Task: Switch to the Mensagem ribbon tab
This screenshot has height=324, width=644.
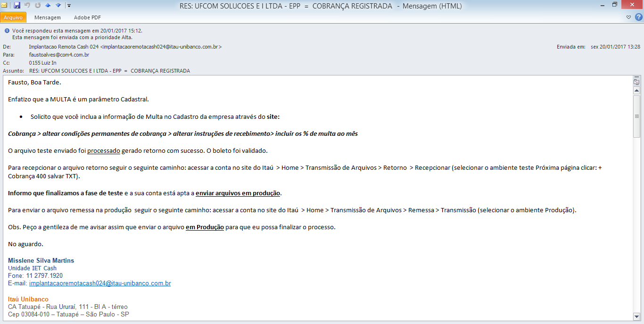Action: point(48,17)
